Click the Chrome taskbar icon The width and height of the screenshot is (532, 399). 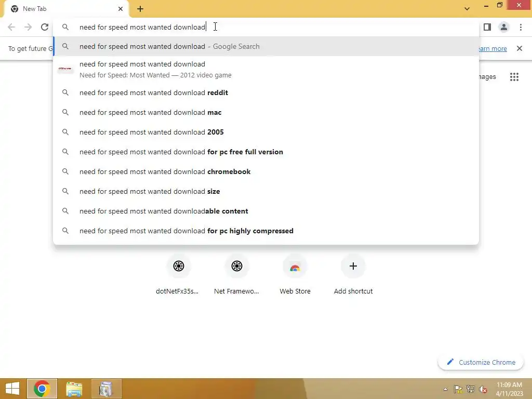pos(42,389)
